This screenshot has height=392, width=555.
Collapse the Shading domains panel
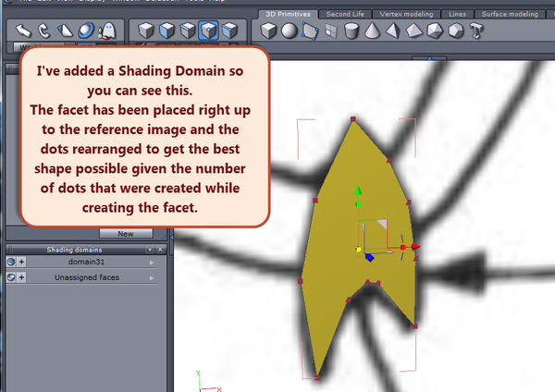150,250
